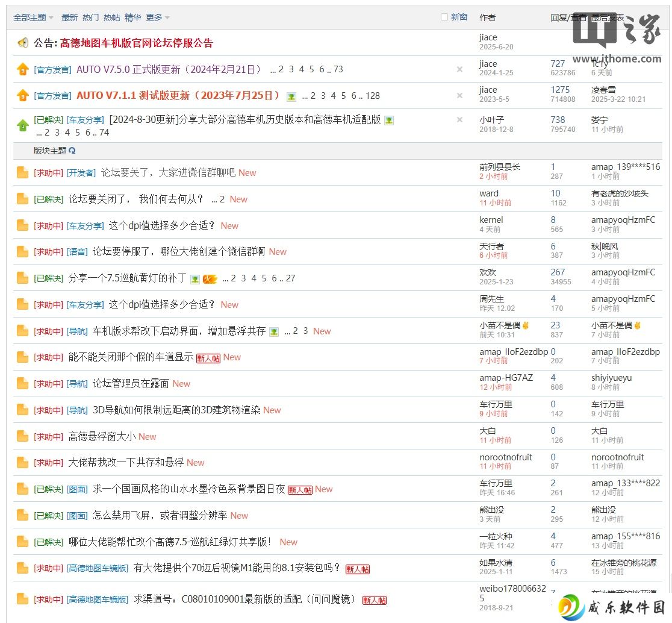This screenshot has height=623, width=672.
Task: Click the announcement megaphone icon
Action: tap(23, 43)
